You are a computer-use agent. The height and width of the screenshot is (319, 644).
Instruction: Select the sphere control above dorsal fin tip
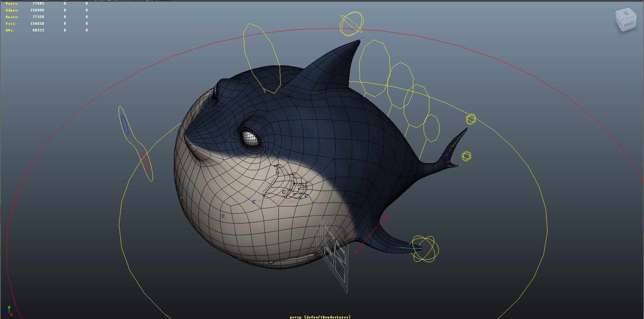(352, 24)
